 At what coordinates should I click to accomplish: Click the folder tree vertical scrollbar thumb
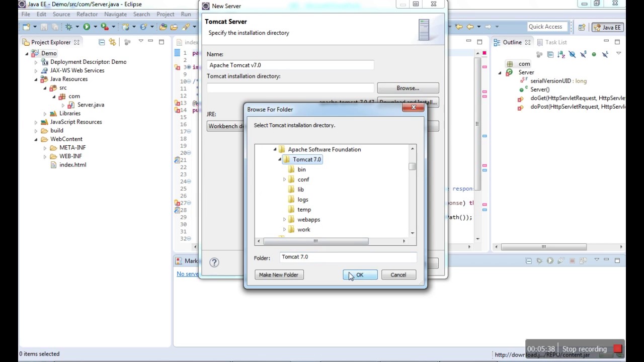click(413, 166)
